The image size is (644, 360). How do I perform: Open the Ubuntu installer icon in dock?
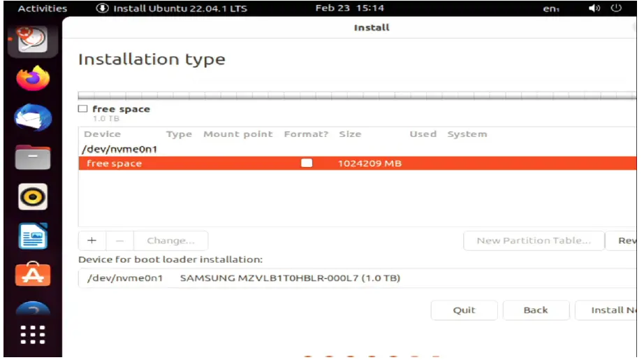(32, 39)
